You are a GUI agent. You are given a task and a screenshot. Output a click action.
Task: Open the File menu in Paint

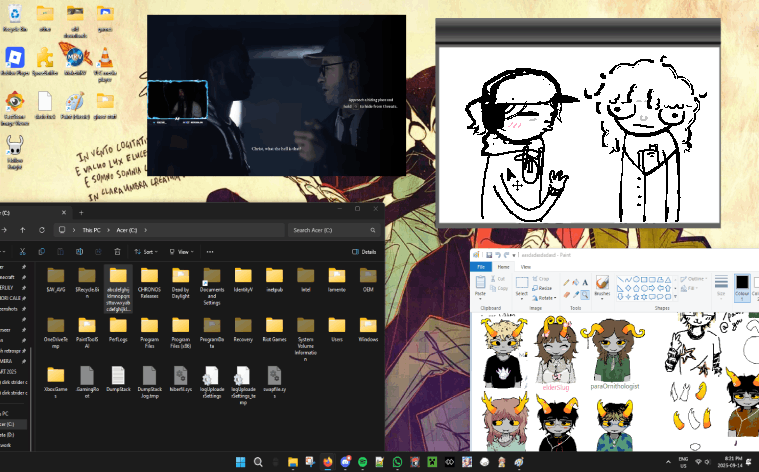pyautogui.click(x=481, y=267)
